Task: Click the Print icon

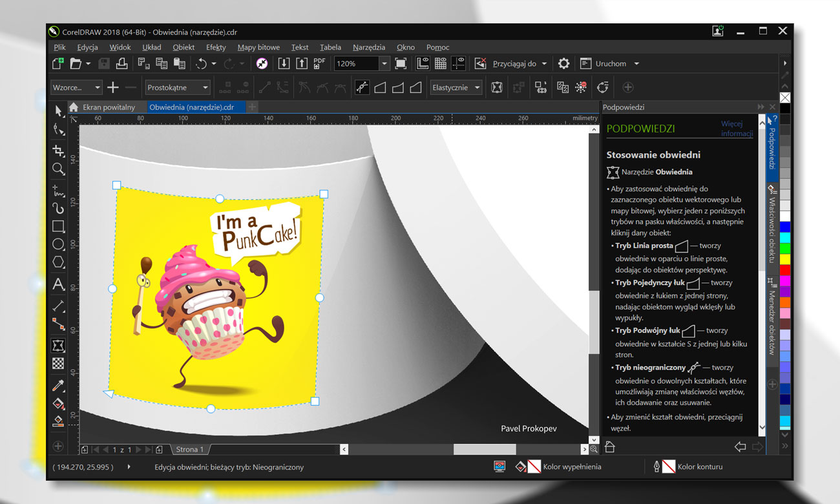Action: click(x=121, y=63)
